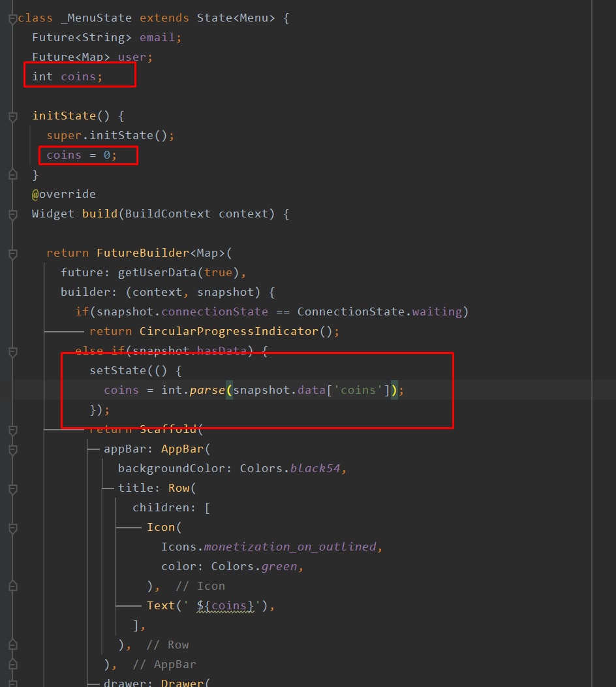Place cursor on the user field
This screenshot has width=616, height=687.
coord(132,57)
